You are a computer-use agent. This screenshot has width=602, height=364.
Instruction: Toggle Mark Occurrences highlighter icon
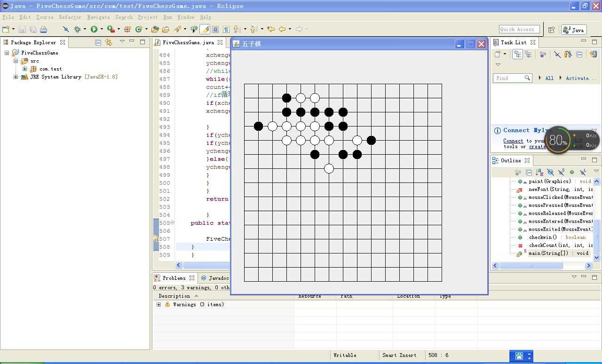click(x=205, y=29)
